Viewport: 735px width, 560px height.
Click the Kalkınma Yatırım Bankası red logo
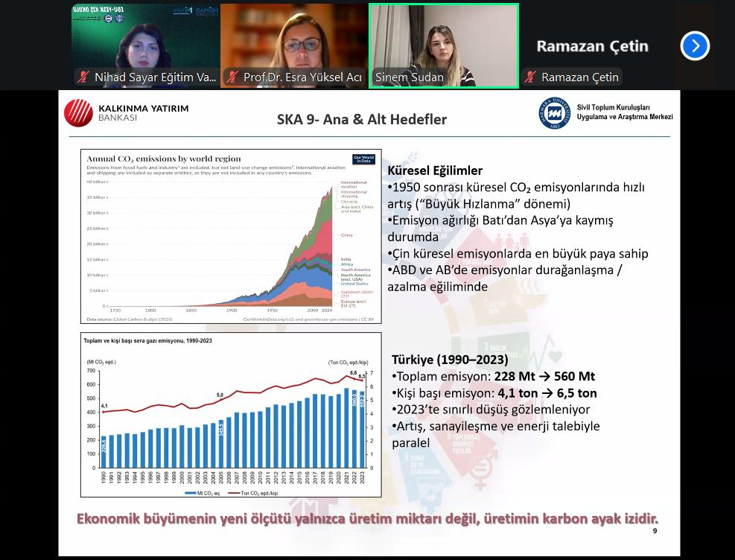(78, 113)
